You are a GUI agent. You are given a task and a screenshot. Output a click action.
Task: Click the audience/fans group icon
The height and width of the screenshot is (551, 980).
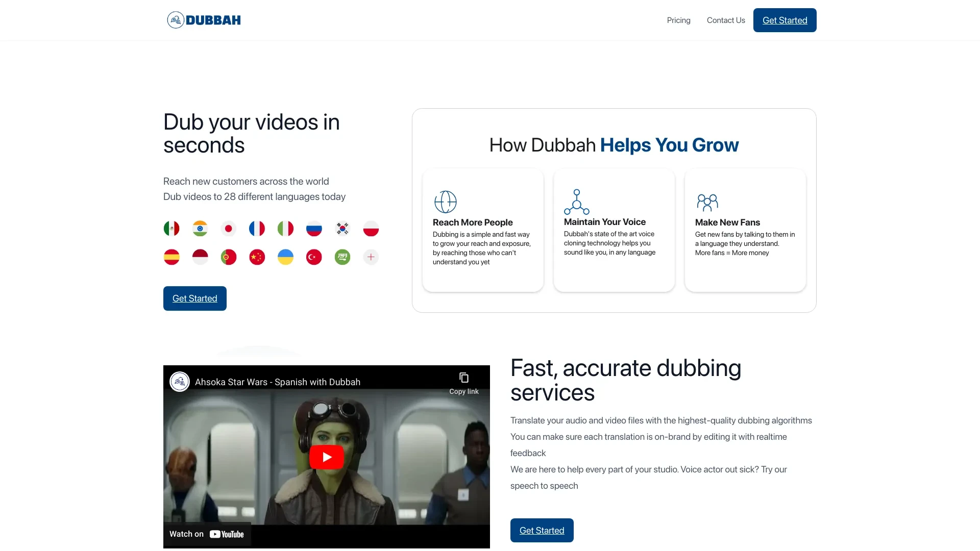click(707, 202)
